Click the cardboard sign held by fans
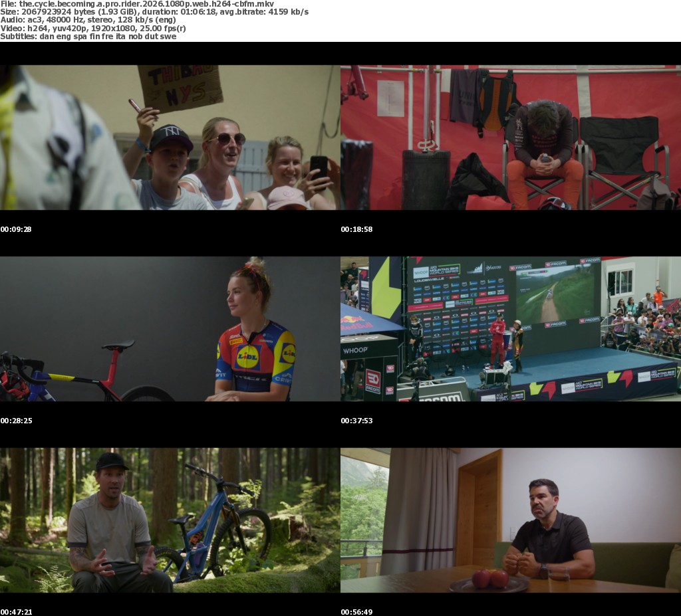681x616 pixels. coord(180,86)
